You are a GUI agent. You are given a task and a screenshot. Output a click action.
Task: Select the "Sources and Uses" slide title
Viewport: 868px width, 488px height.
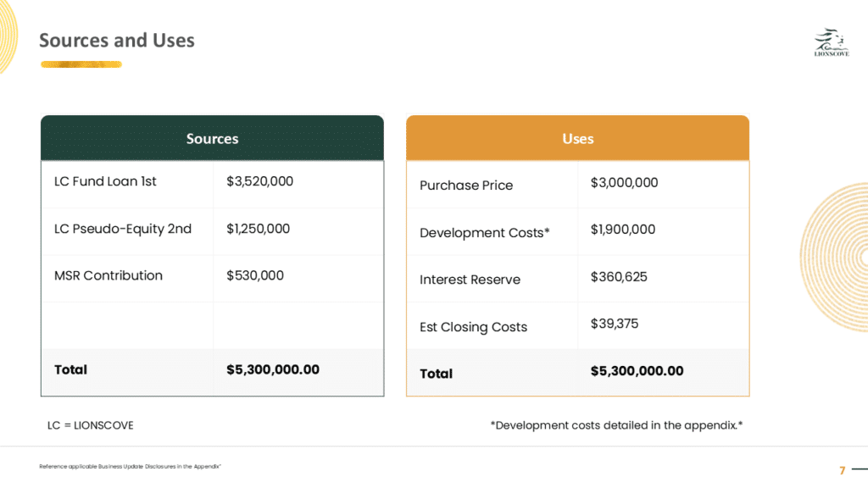coord(117,41)
